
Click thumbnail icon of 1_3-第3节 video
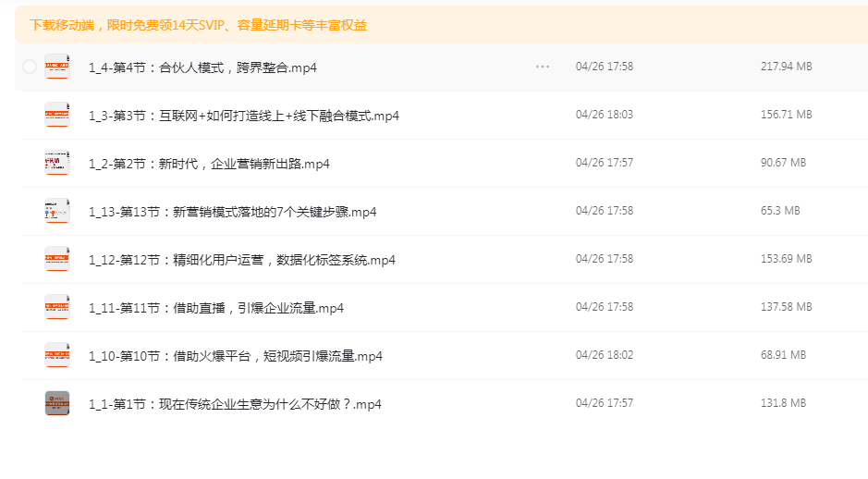[x=57, y=115]
